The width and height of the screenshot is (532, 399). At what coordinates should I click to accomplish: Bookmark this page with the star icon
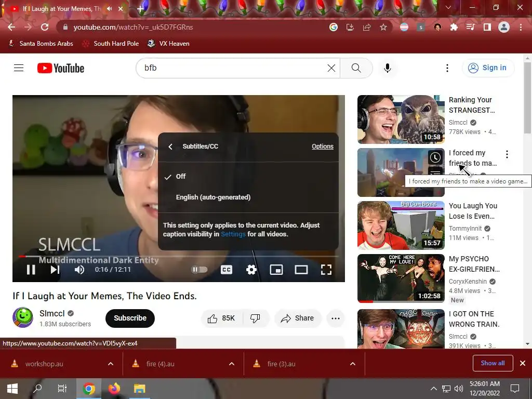(383, 27)
